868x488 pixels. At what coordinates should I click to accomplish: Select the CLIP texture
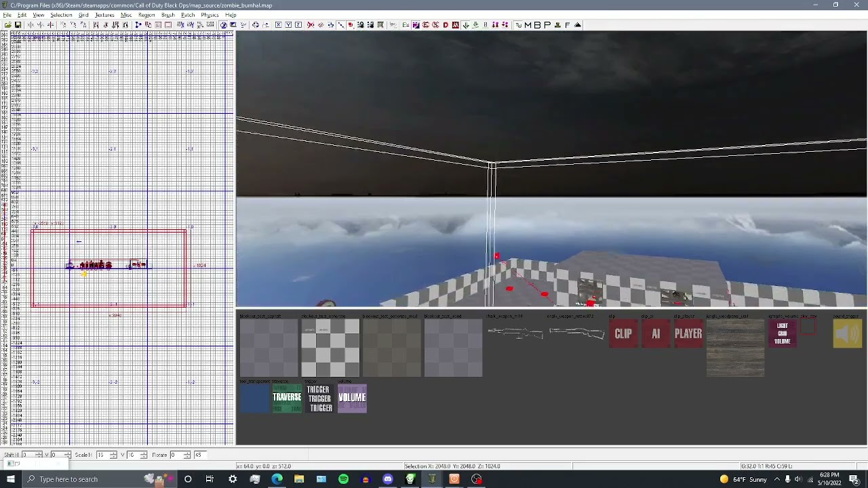point(623,333)
